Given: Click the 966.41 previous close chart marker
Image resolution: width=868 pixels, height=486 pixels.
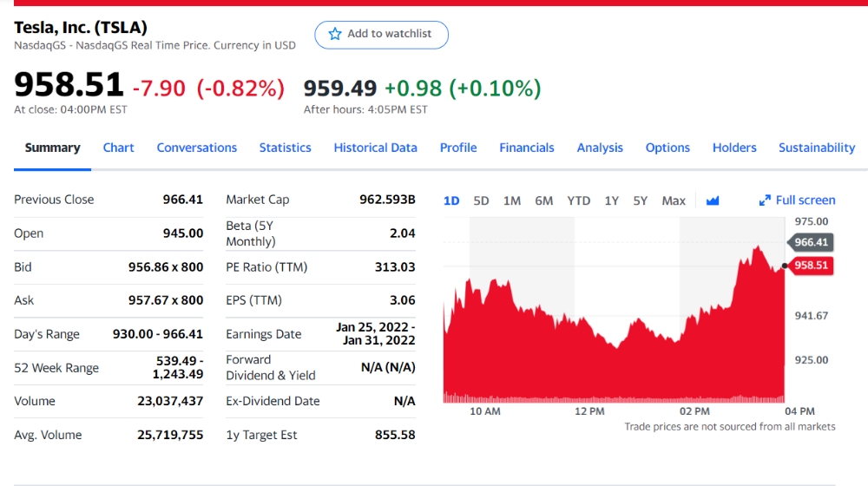Looking at the screenshot, I should pyautogui.click(x=811, y=242).
